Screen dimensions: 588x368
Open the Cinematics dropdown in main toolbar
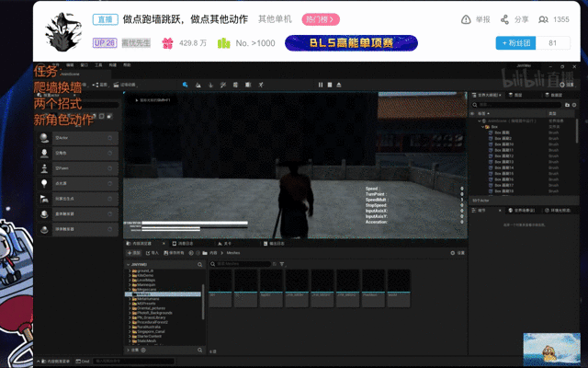125,85
